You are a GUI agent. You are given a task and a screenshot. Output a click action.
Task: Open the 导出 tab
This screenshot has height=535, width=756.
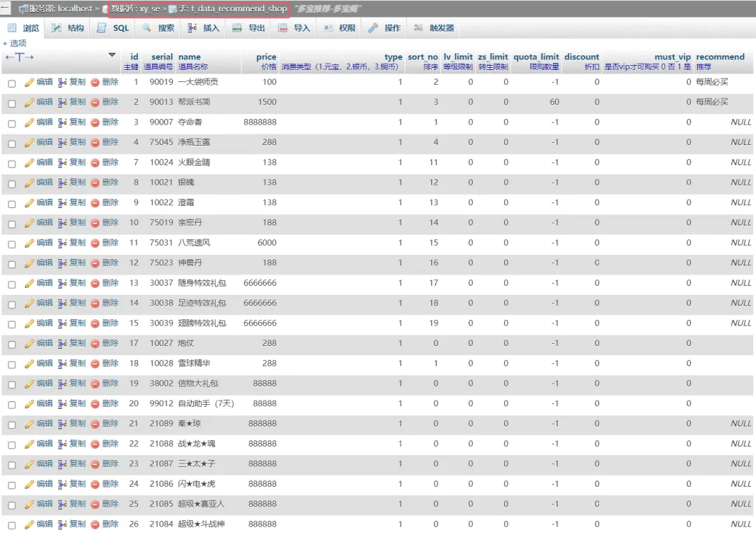click(249, 28)
